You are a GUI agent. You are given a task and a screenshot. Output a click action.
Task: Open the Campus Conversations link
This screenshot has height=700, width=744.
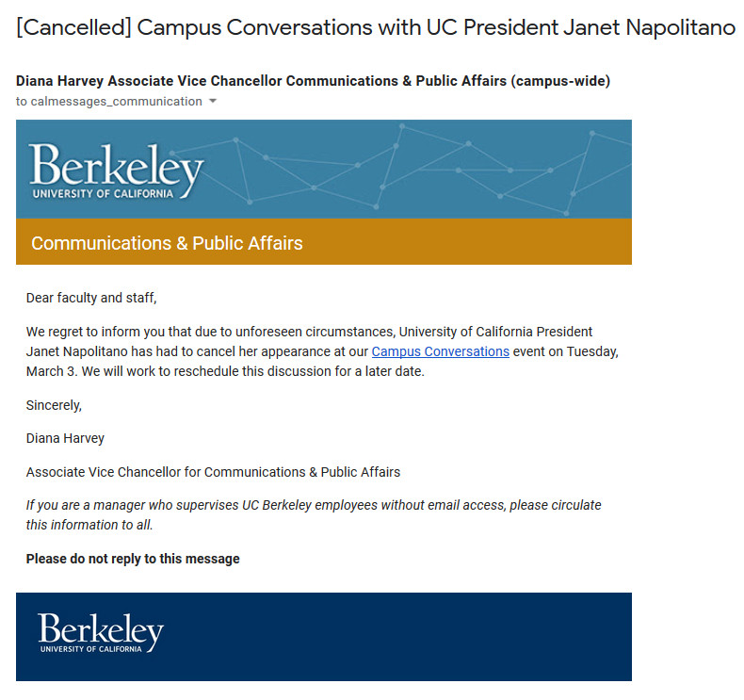tap(441, 351)
